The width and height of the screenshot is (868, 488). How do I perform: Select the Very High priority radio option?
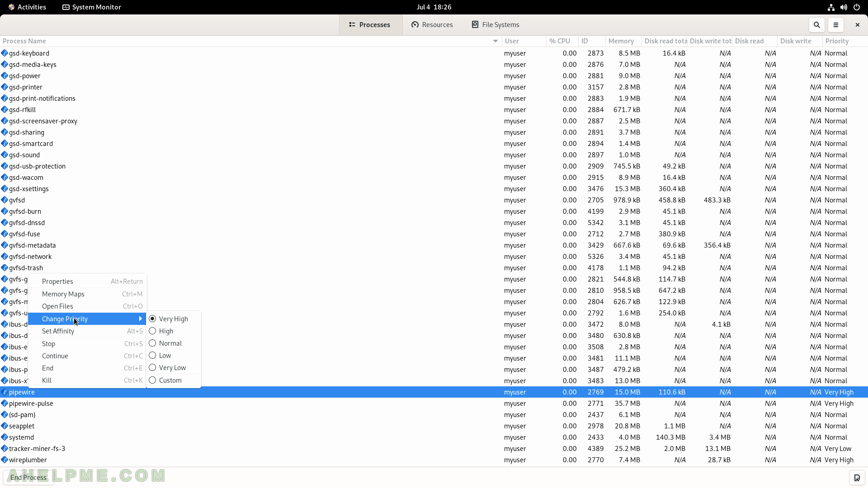pyautogui.click(x=152, y=319)
